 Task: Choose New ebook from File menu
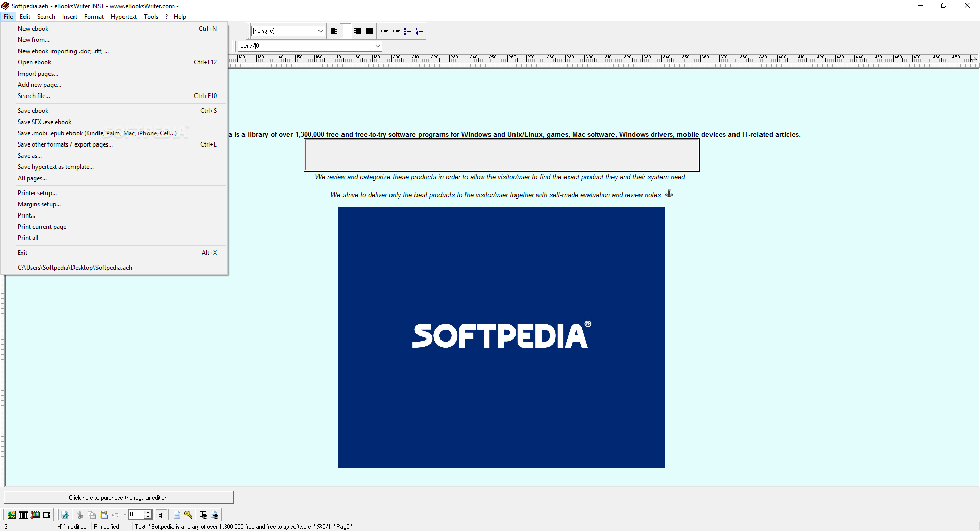point(114,29)
